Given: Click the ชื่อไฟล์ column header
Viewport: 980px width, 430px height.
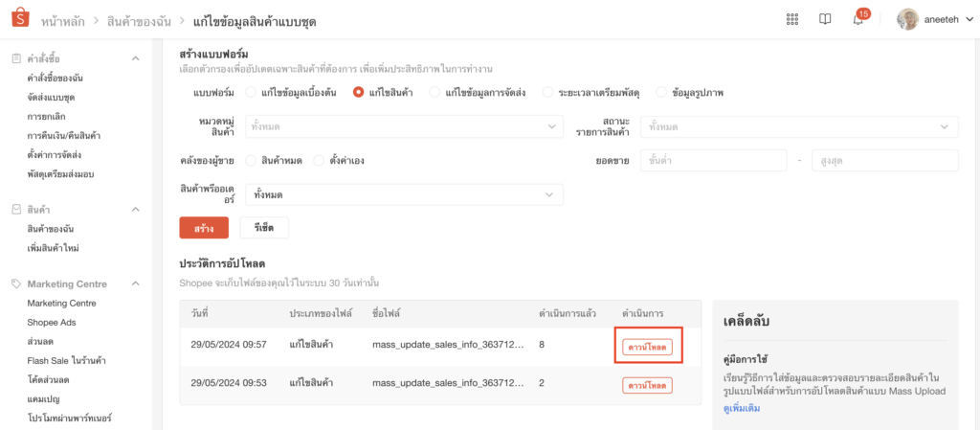Looking at the screenshot, I should click(387, 313).
